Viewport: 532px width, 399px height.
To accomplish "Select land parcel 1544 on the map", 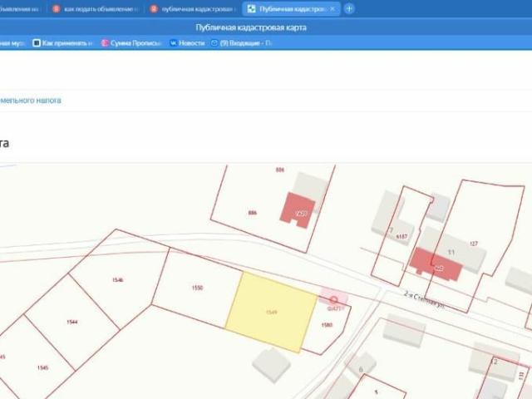I will tap(72, 322).
